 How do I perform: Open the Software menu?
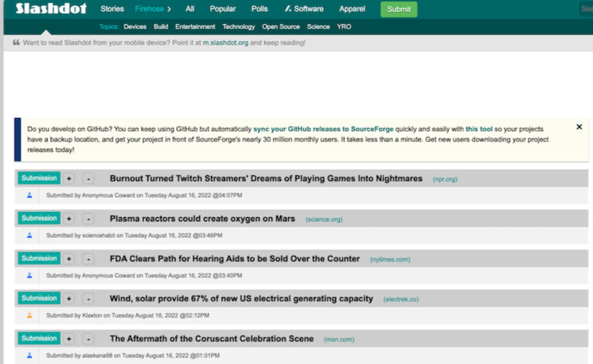pos(304,10)
